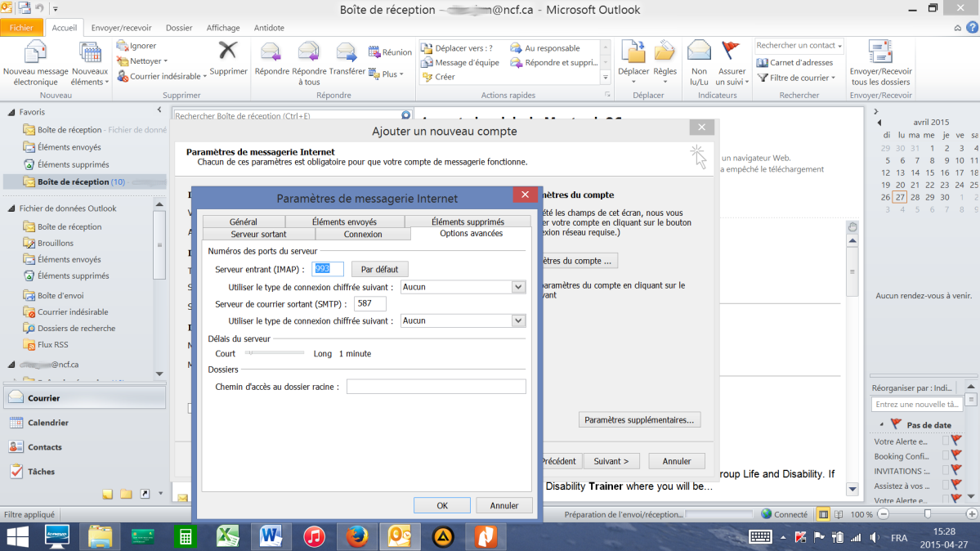This screenshot has height=551, width=980.
Task: Click the Réunion icon
Action: tap(374, 52)
